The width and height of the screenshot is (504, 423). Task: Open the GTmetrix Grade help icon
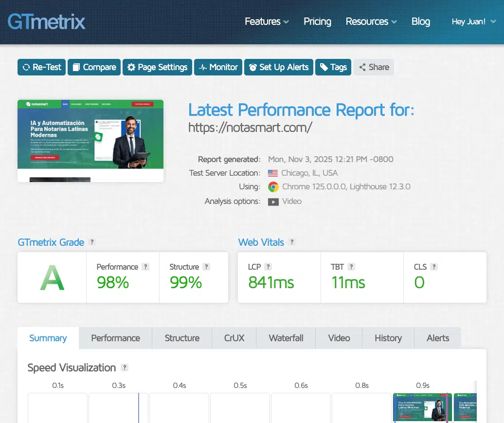click(92, 242)
